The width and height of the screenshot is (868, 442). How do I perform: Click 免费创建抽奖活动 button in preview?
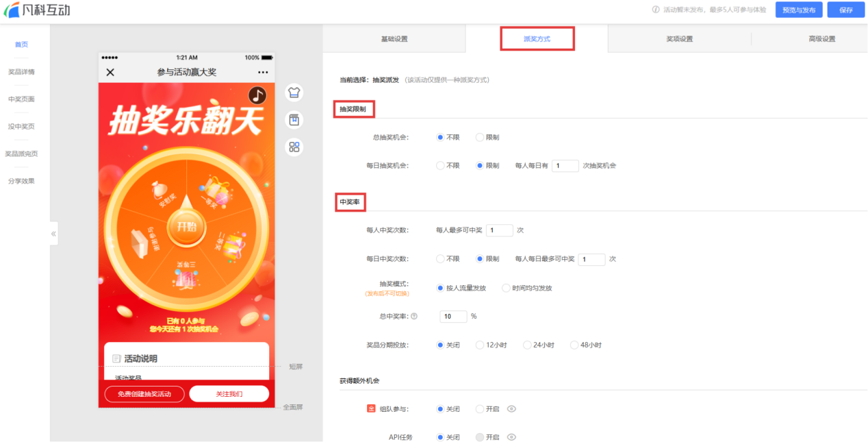(x=144, y=394)
